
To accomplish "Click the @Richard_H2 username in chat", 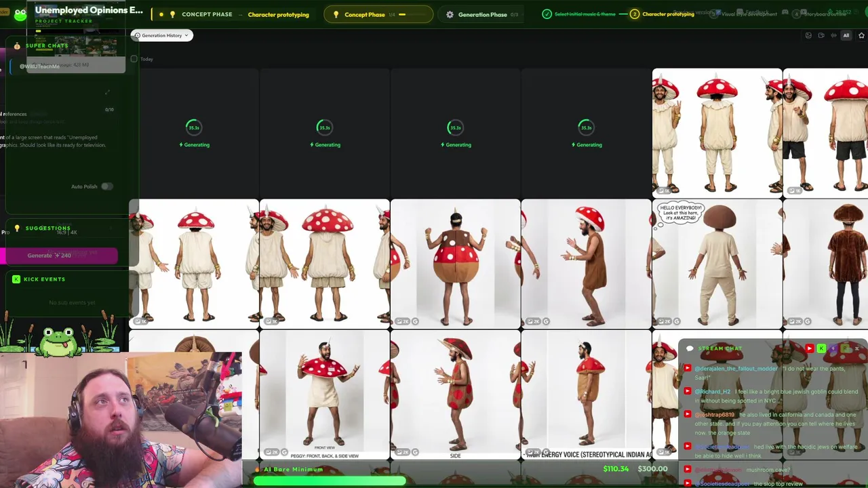I will tap(712, 392).
